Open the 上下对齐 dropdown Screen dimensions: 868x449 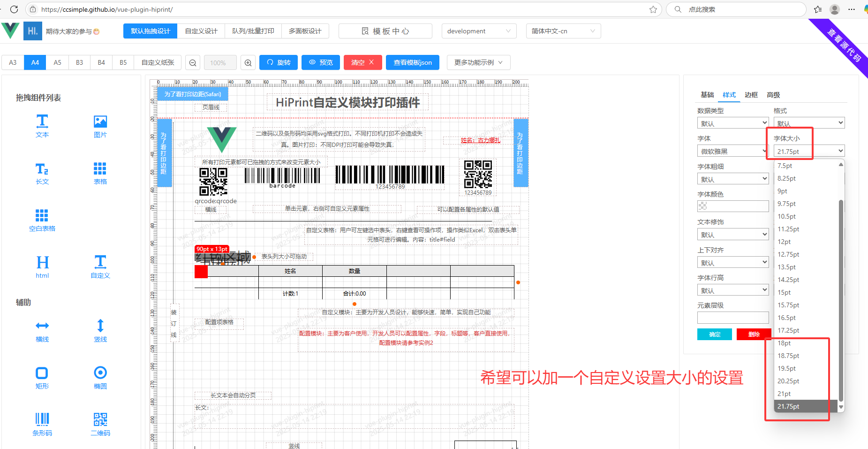coord(733,263)
